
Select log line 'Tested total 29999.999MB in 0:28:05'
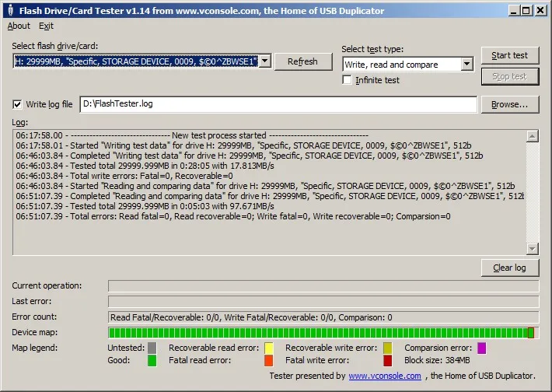(145, 166)
